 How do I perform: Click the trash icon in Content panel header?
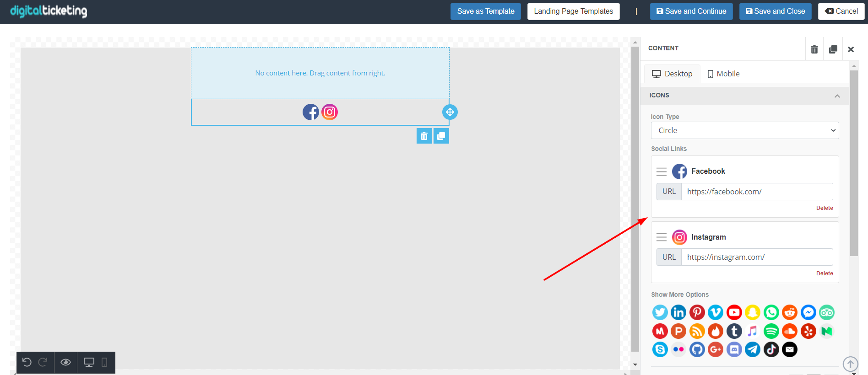click(814, 49)
